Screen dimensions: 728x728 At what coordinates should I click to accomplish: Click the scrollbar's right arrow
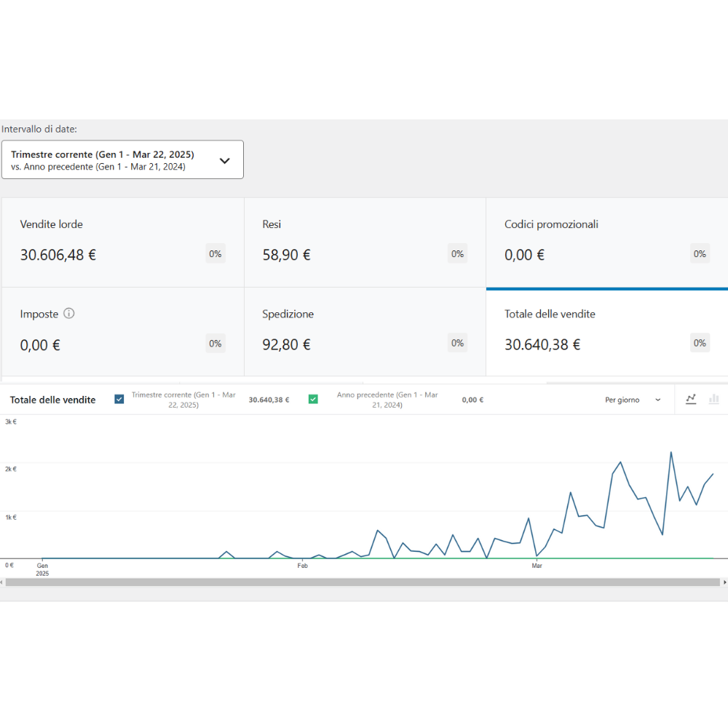coord(724,582)
